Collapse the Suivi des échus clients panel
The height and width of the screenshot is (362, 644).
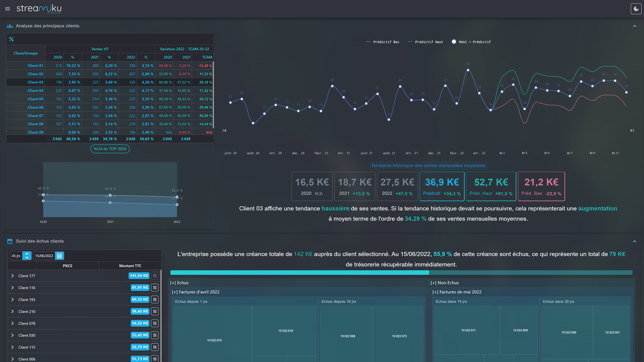tap(634, 241)
